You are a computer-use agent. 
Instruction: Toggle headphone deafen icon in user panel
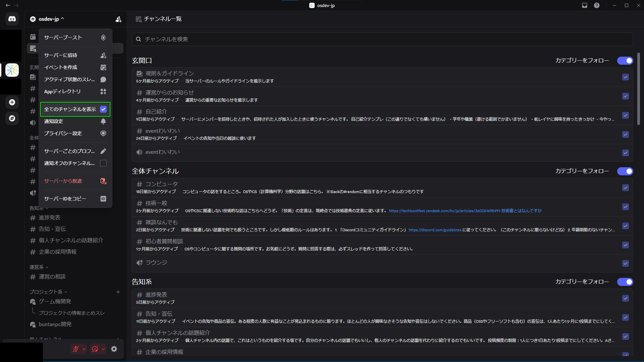[x=95, y=349]
